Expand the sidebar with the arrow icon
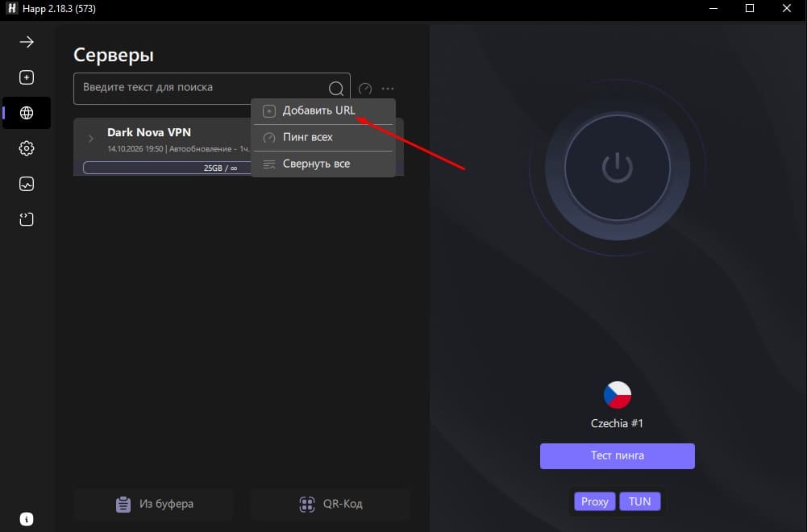 27,42
